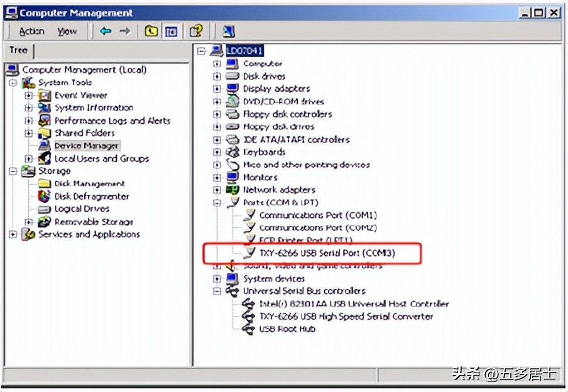
Task: Expand the Disk drives category
Action: pyautogui.click(x=217, y=77)
